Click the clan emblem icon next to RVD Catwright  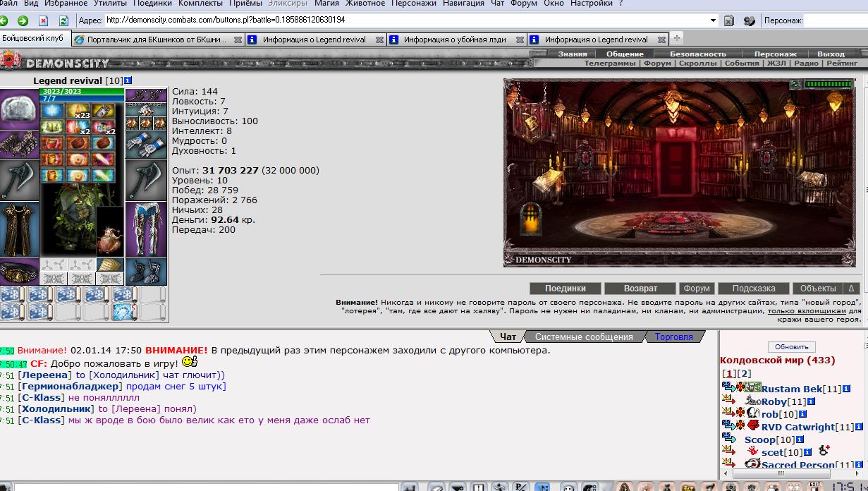point(752,426)
